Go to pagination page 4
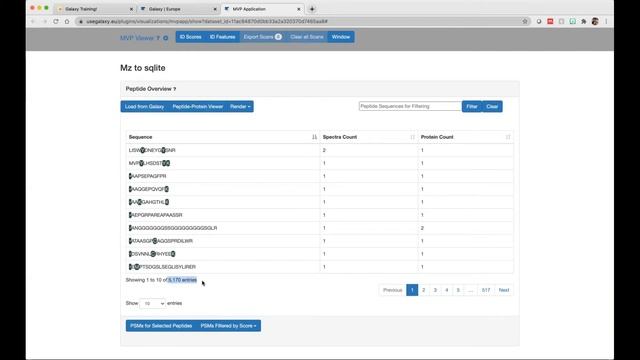This screenshot has height=360, width=640. (x=447, y=290)
